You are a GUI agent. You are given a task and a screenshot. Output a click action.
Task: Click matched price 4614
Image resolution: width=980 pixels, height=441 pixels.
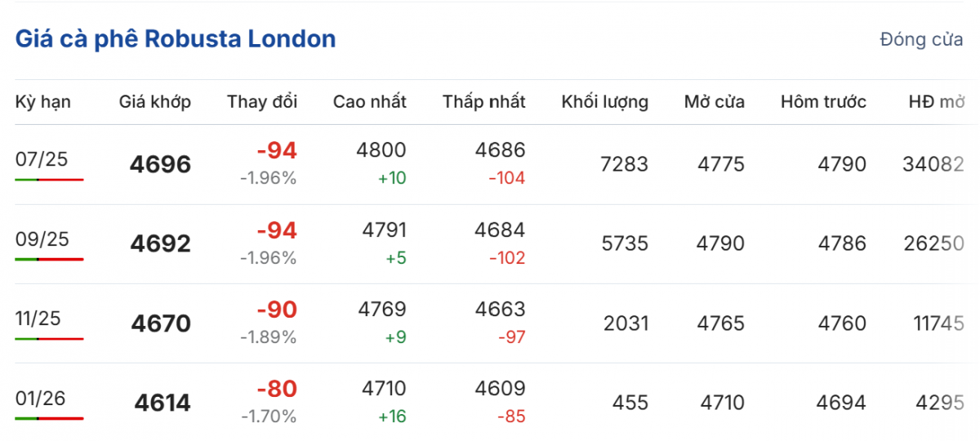(x=163, y=403)
